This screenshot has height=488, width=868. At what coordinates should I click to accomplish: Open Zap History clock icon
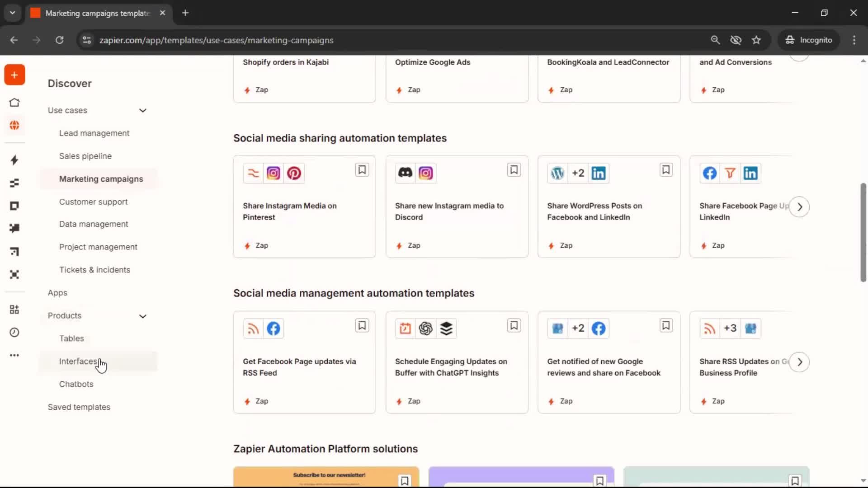pos(14,333)
